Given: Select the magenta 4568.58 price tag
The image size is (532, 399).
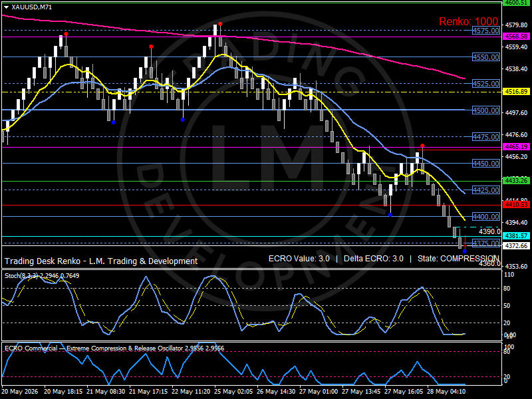Looking at the screenshot, I should (x=516, y=36).
